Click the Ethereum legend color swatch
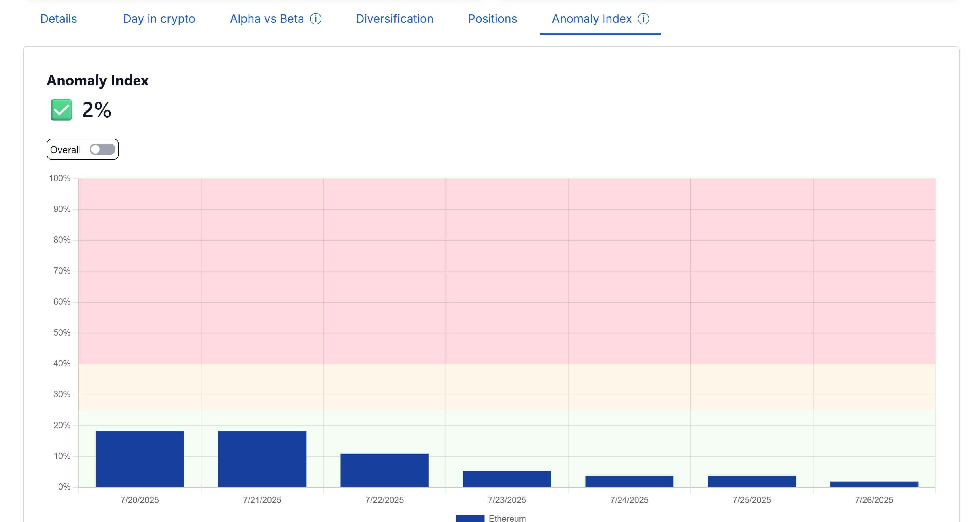 (470, 518)
